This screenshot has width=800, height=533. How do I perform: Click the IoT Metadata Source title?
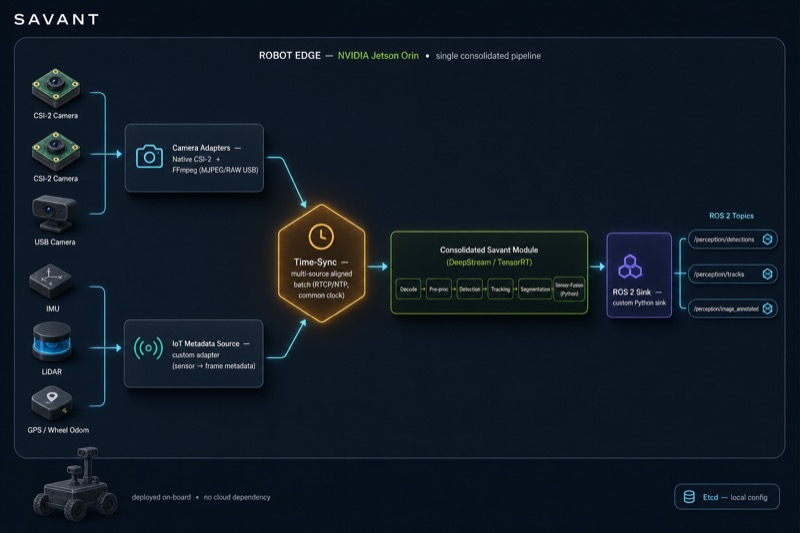(206, 344)
